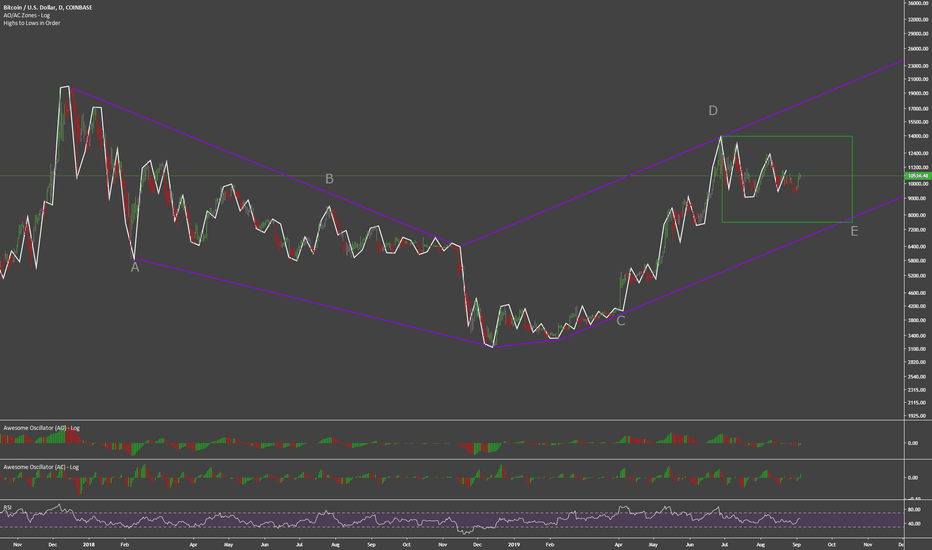
Task: Select the green rectangle drawing's top edge
Action: (787, 136)
